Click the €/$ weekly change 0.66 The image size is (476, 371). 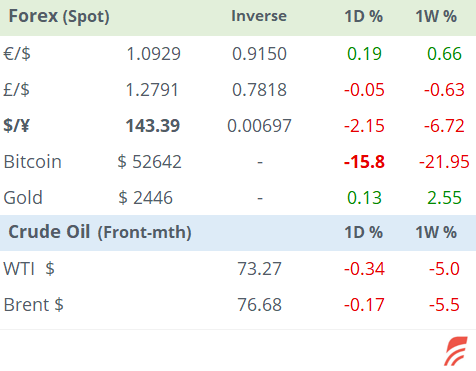[444, 54]
